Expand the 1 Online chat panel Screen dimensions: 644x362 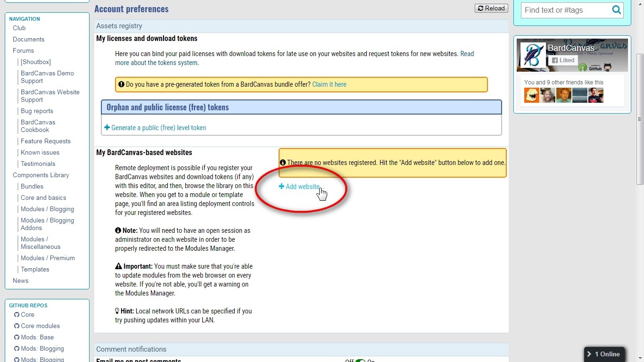click(x=604, y=354)
